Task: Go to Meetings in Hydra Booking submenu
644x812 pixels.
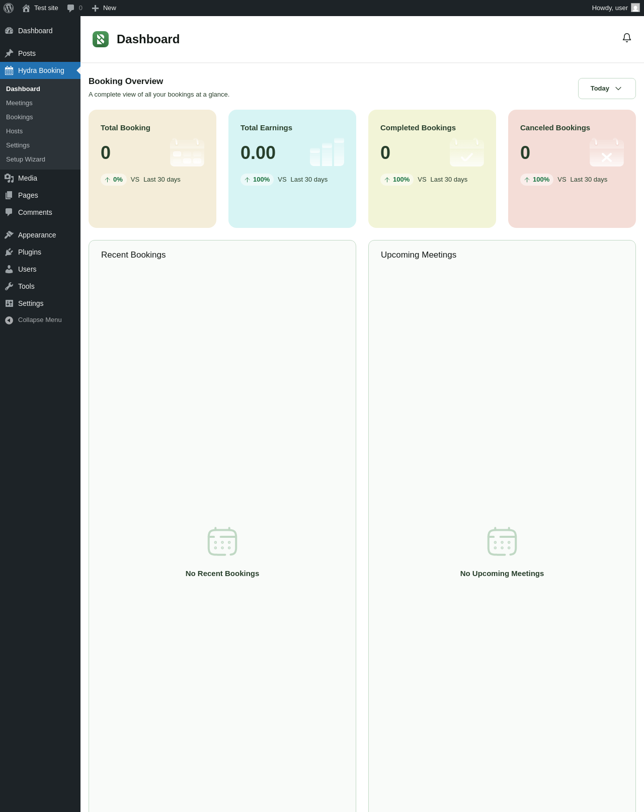Action: point(19,103)
